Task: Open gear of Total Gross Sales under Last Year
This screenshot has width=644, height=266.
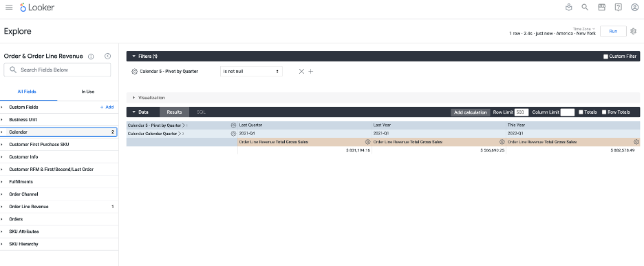Action: [x=502, y=142]
